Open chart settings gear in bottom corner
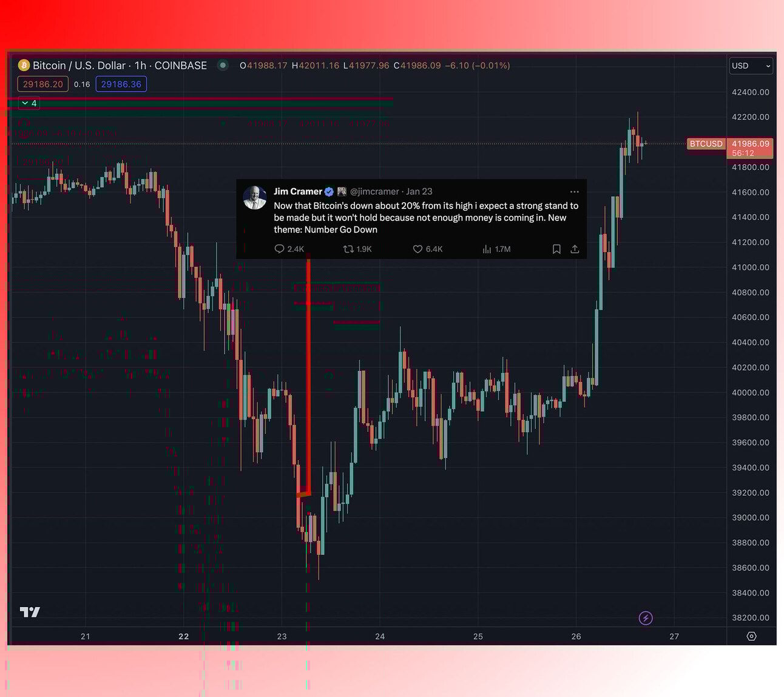The height and width of the screenshot is (697, 784). pyautogui.click(x=751, y=636)
